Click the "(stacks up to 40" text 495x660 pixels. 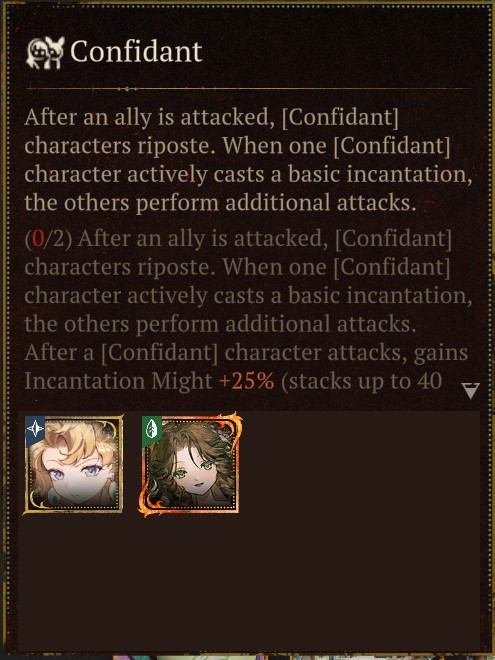[361, 382]
